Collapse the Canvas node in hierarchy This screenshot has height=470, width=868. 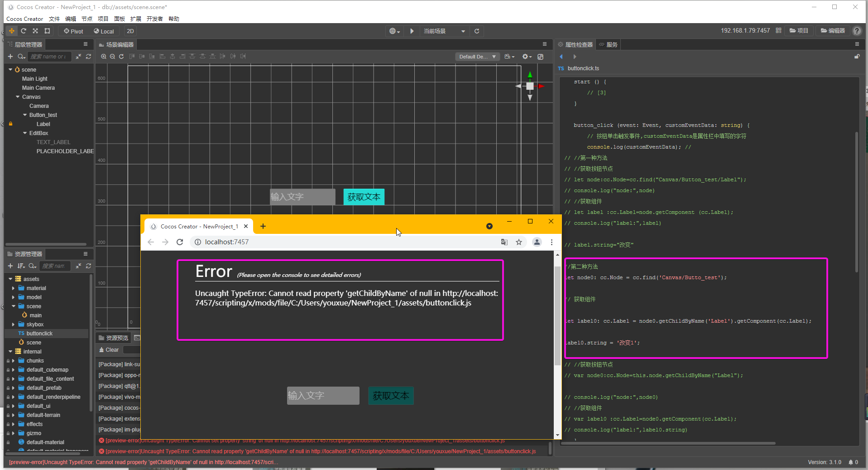click(x=18, y=97)
